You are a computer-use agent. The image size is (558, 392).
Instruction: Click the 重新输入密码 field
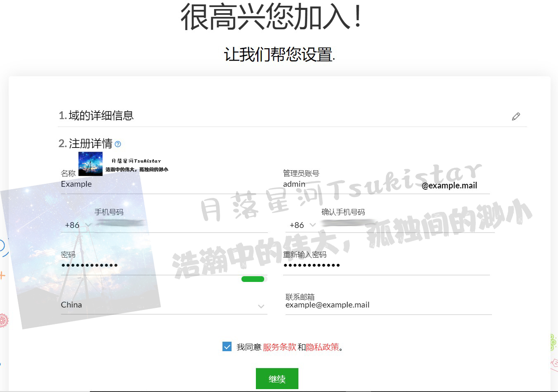click(x=386, y=265)
